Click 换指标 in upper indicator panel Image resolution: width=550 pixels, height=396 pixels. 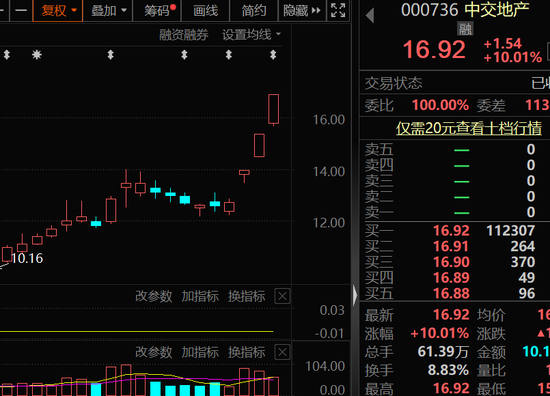click(x=247, y=296)
